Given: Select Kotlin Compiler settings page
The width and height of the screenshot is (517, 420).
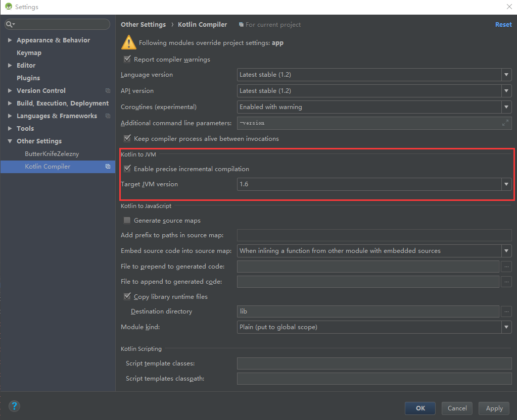Looking at the screenshot, I should 58,167.
